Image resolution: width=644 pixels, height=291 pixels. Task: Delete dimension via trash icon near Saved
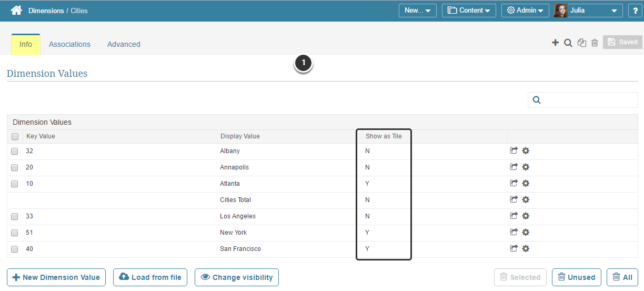point(595,43)
